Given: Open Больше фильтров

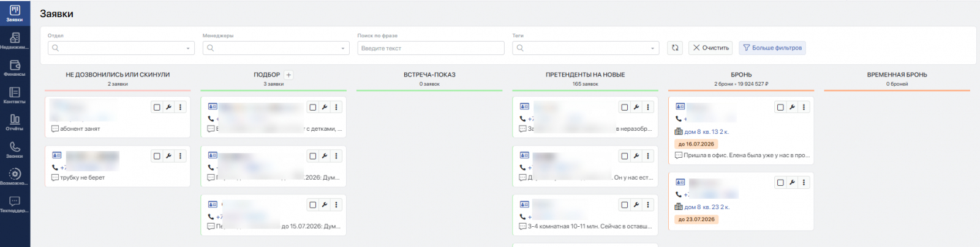Looking at the screenshot, I should [x=772, y=48].
